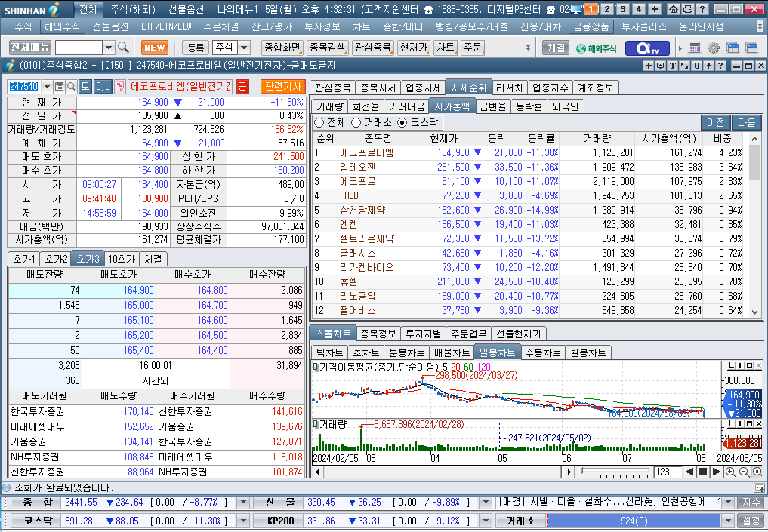Pin the sub-window with the pushpin icon
Screen dimensions: 768x532
tap(708, 66)
